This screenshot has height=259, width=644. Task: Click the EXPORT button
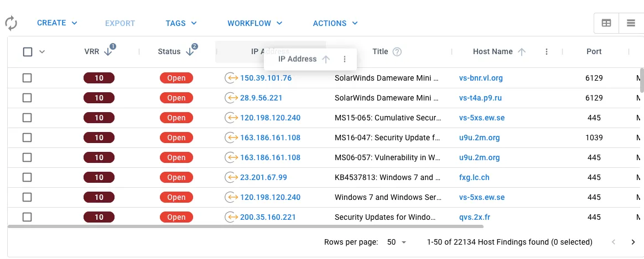(x=120, y=23)
